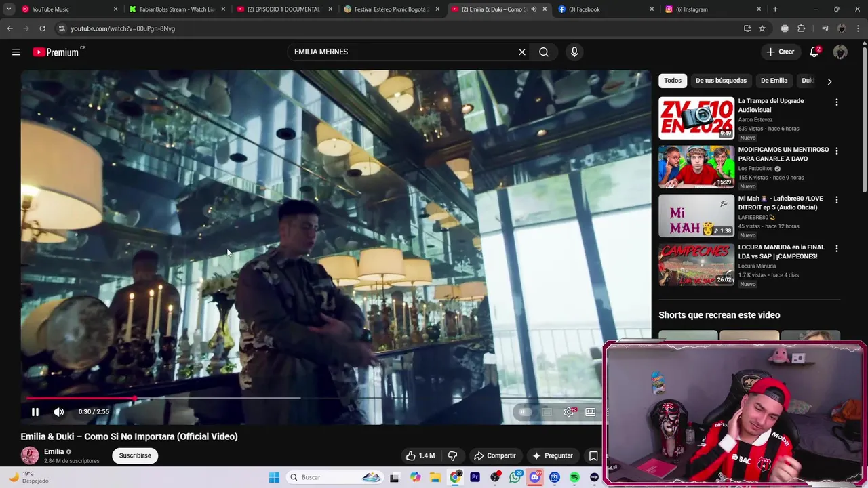Save the video with bookmark icon
The height and width of the screenshot is (488, 868).
(x=593, y=455)
